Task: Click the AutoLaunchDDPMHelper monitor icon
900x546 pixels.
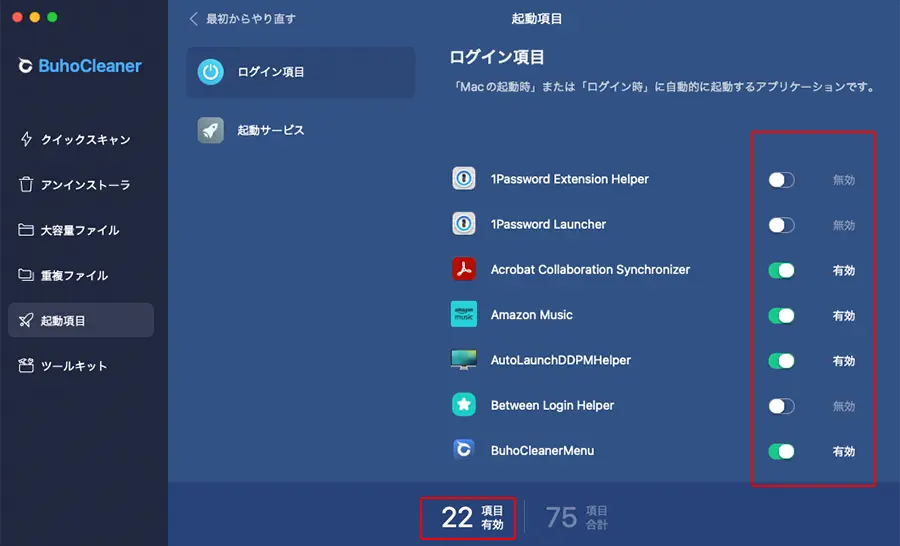Action: [464, 359]
